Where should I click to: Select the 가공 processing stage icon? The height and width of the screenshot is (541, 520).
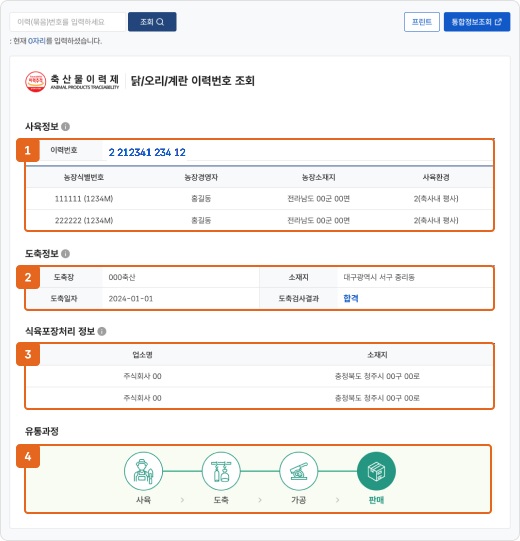point(298,471)
